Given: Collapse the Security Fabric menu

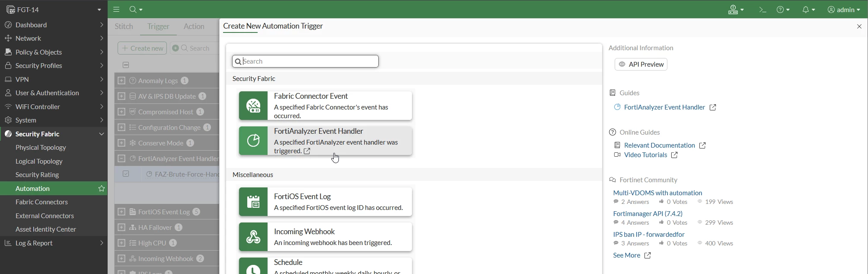Looking at the screenshot, I should click(x=54, y=134).
